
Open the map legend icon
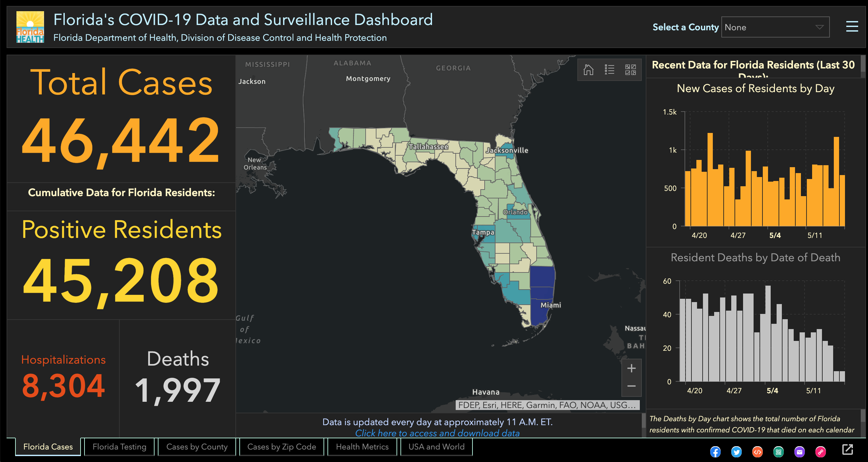pos(609,69)
